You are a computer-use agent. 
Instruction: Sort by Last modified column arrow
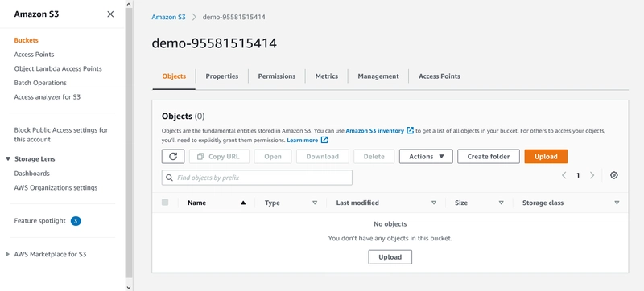(434, 203)
